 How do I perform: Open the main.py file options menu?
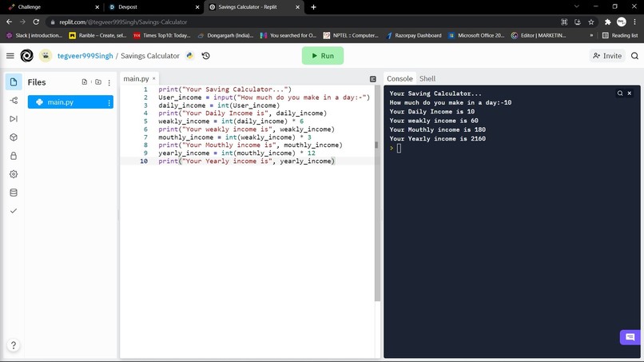[109, 102]
